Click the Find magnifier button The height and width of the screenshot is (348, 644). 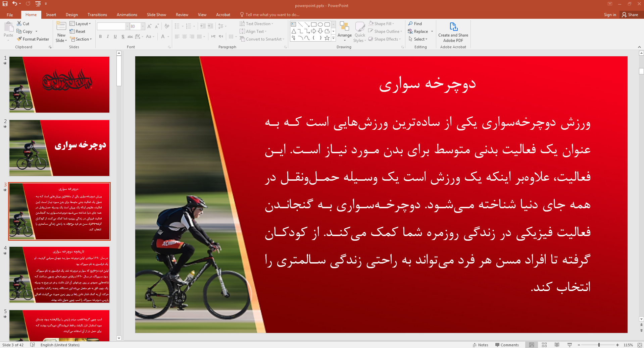415,24
